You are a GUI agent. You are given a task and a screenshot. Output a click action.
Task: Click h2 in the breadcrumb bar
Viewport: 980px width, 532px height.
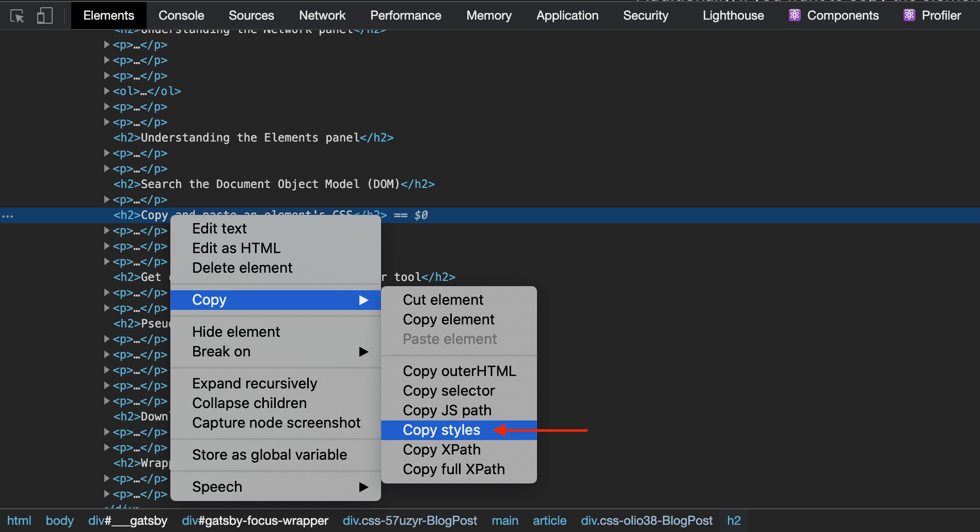tap(734, 521)
